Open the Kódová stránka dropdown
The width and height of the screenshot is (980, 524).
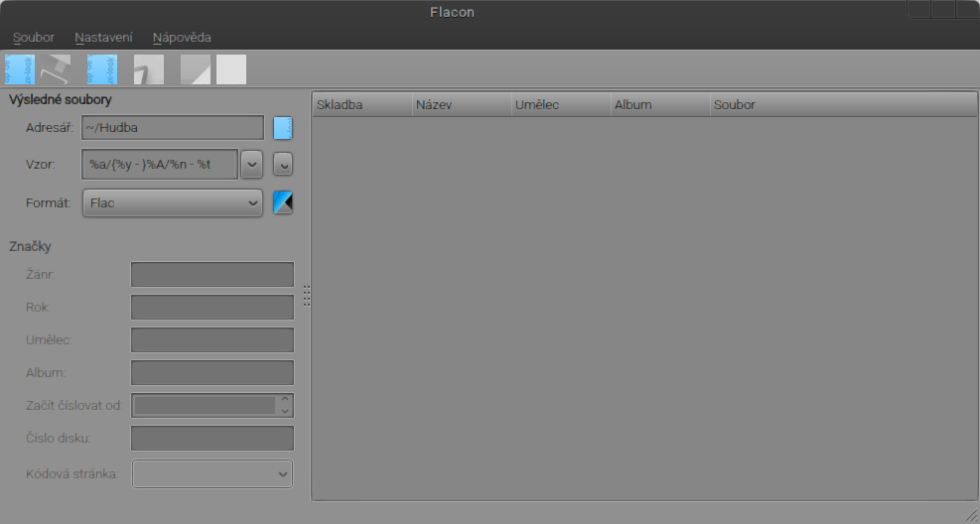tap(212, 474)
